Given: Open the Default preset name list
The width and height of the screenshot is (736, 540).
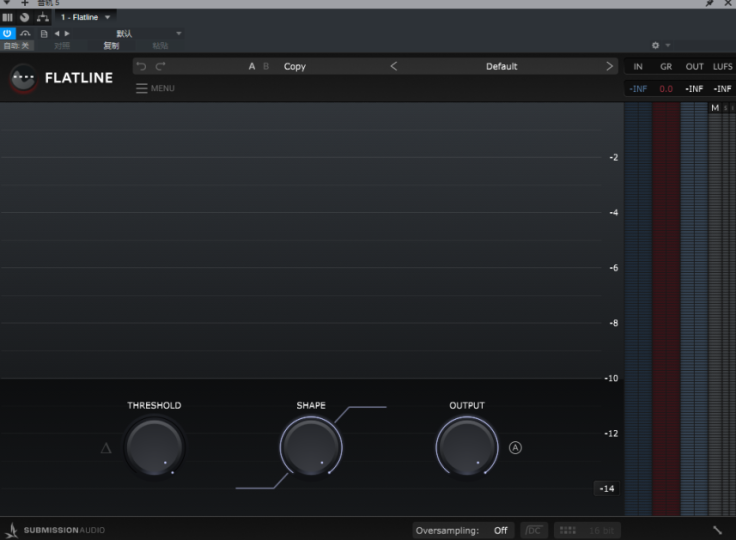Looking at the screenshot, I should [x=501, y=66].
